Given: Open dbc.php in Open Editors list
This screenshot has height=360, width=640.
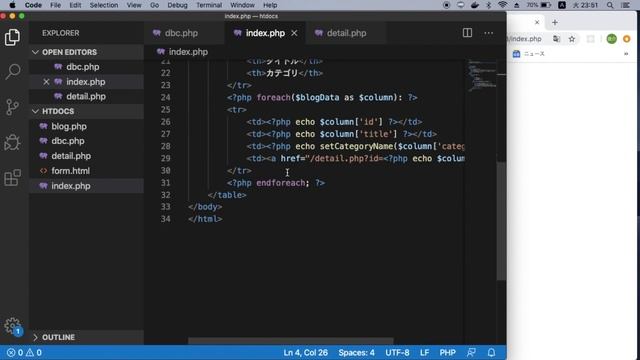Looking at the screenshot, I should (86, 67).
